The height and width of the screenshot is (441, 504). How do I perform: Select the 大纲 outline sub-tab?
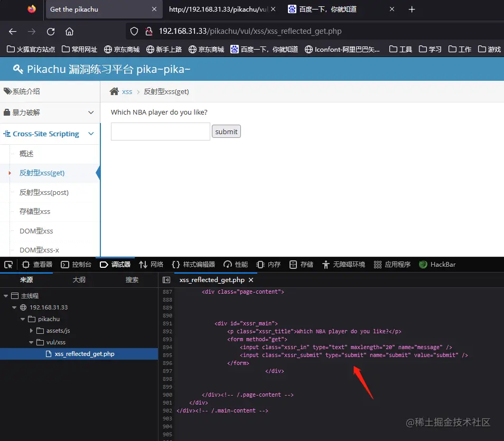pos(79,279)
